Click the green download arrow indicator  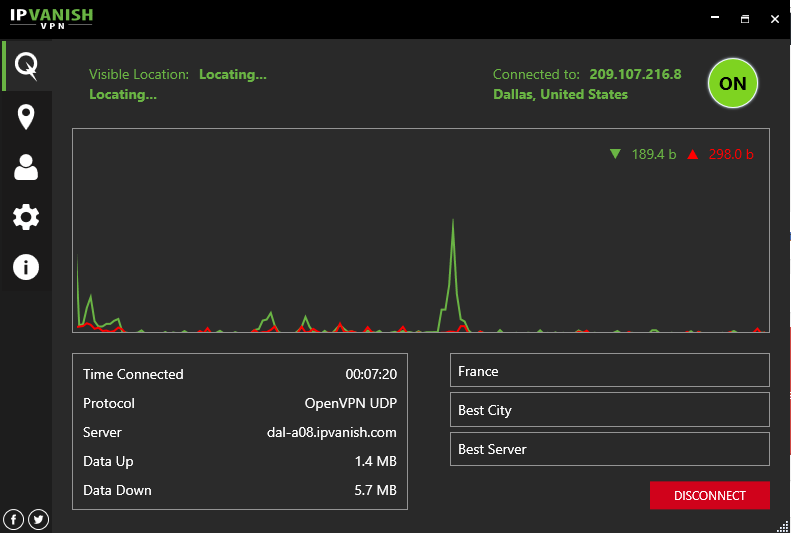pos(615,154)
